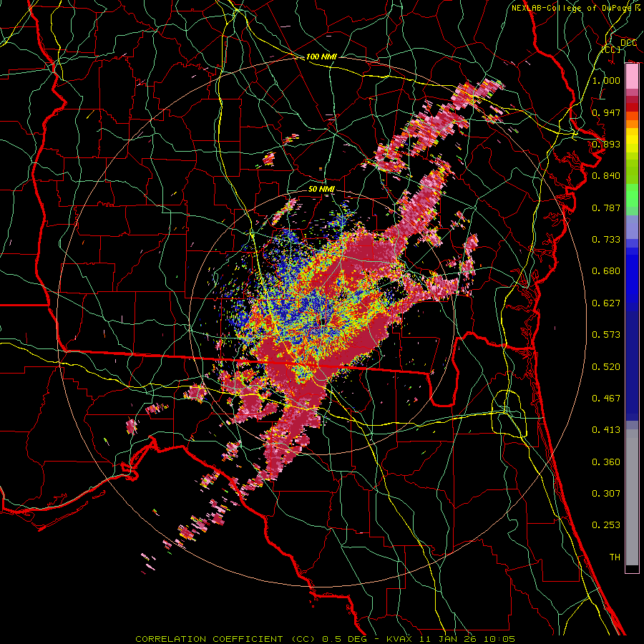Select the 0.520 legend value

point(606,367)
